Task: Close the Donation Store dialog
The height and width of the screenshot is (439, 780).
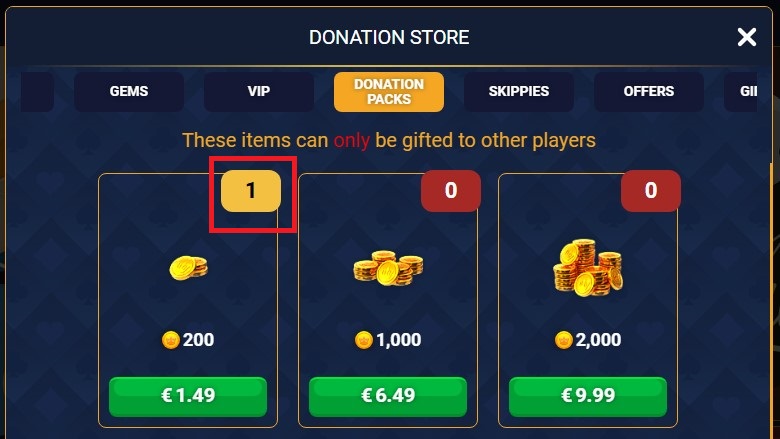Action: [747, 37]
